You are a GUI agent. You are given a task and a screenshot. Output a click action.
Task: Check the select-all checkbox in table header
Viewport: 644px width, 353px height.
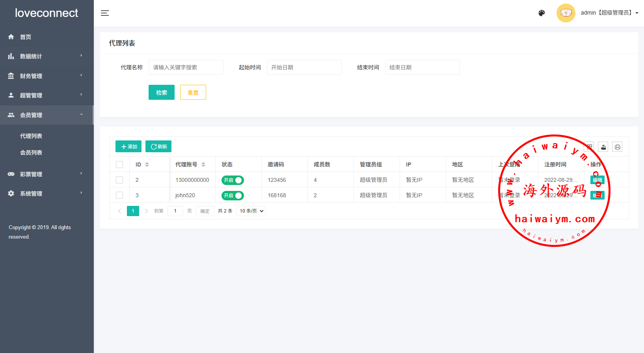tap(119, 164)
